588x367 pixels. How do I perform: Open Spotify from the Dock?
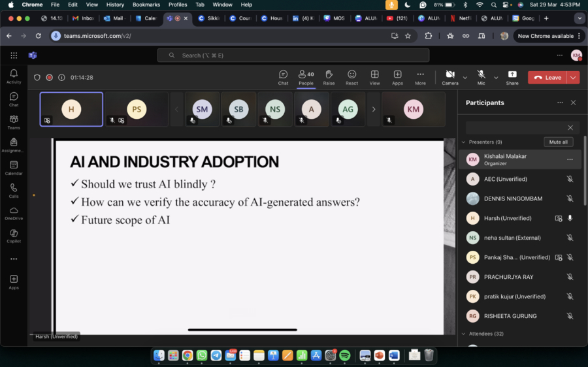(x=344, y=355)
